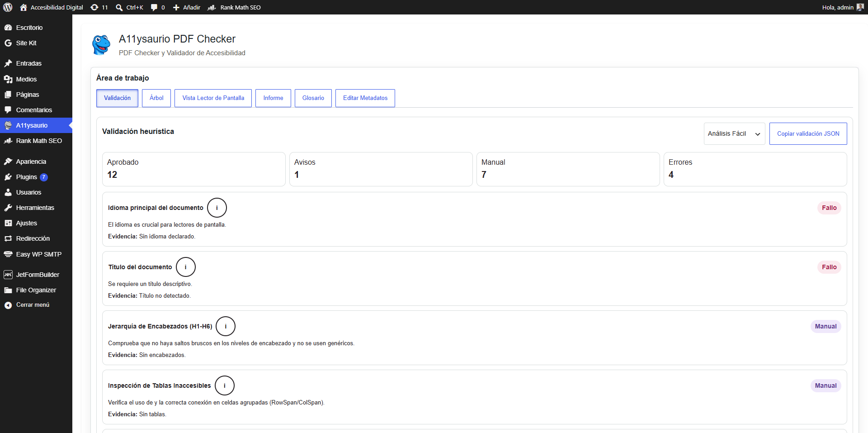868x433 pixels.
Task: Collapse sidebar with Cerrar menú
Action: click(x=36, y=305)
